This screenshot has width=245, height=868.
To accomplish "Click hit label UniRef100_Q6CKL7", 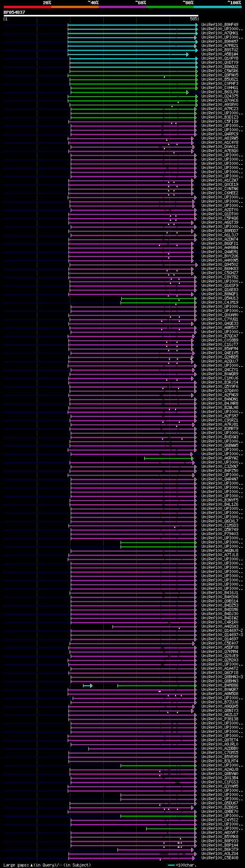I will point(220,521).
